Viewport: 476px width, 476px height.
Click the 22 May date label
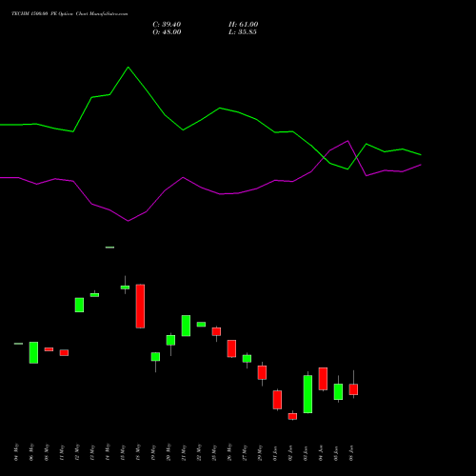[x=199, y=452]
